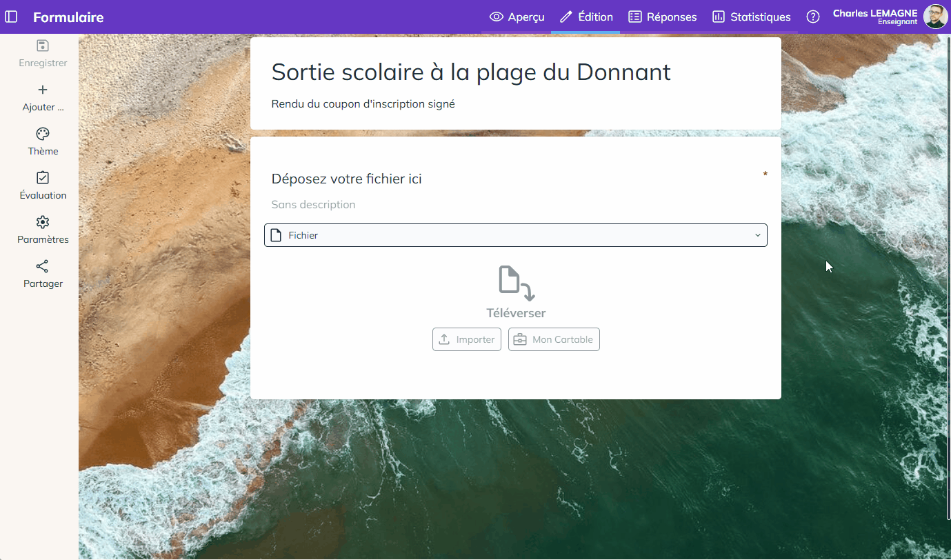Click the Enregistrer save icon
Viewport: 951px width, 560px height.
pyautogui.click(x=43, y=46)
